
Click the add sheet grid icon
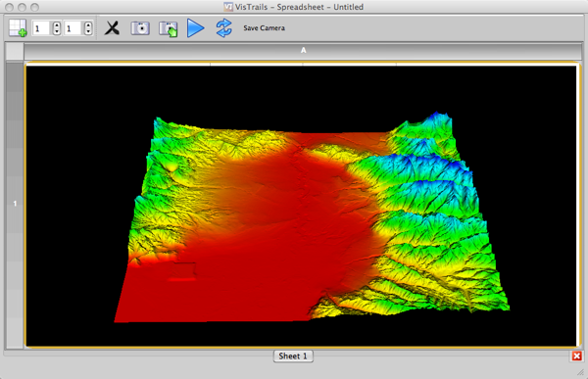(18, 28)
